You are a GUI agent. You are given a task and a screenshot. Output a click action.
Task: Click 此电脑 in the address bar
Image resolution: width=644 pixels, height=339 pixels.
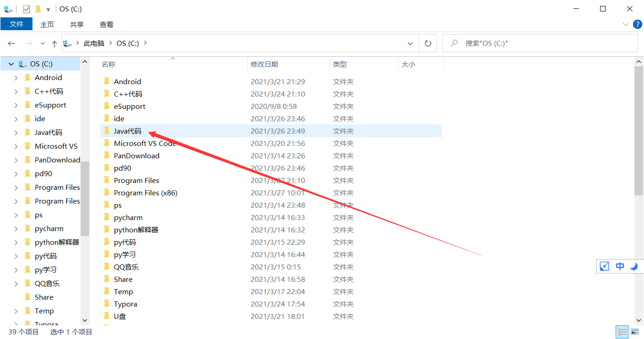click(x=94, y=43)
